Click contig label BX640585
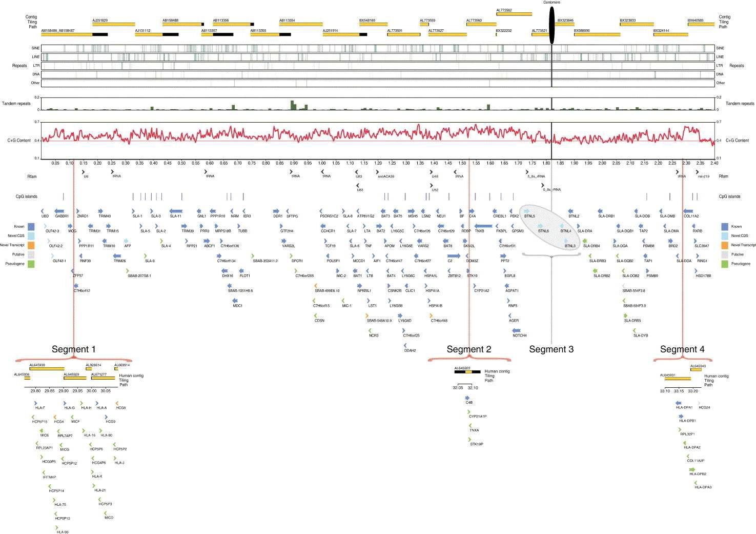 pyautogui.click(x=696, y=20)
